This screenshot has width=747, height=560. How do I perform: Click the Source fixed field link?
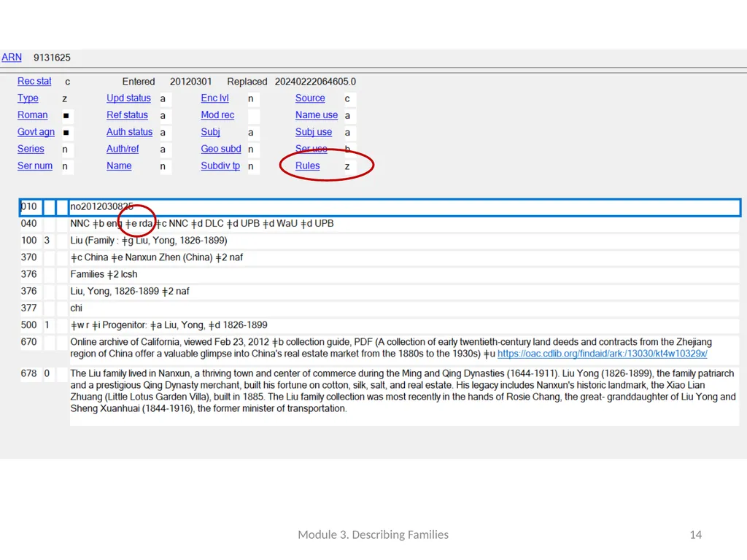[310, 98]
